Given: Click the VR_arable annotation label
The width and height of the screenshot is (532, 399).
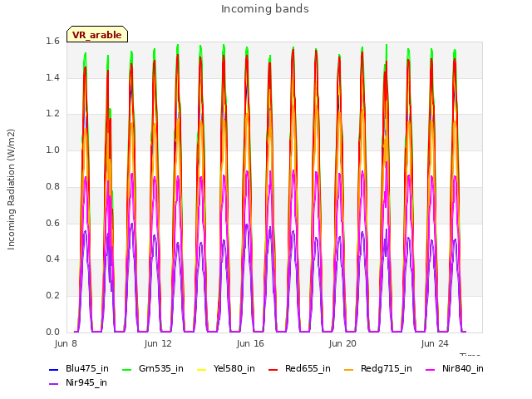Looking at the screenshot, I should [x=97, y=34].
